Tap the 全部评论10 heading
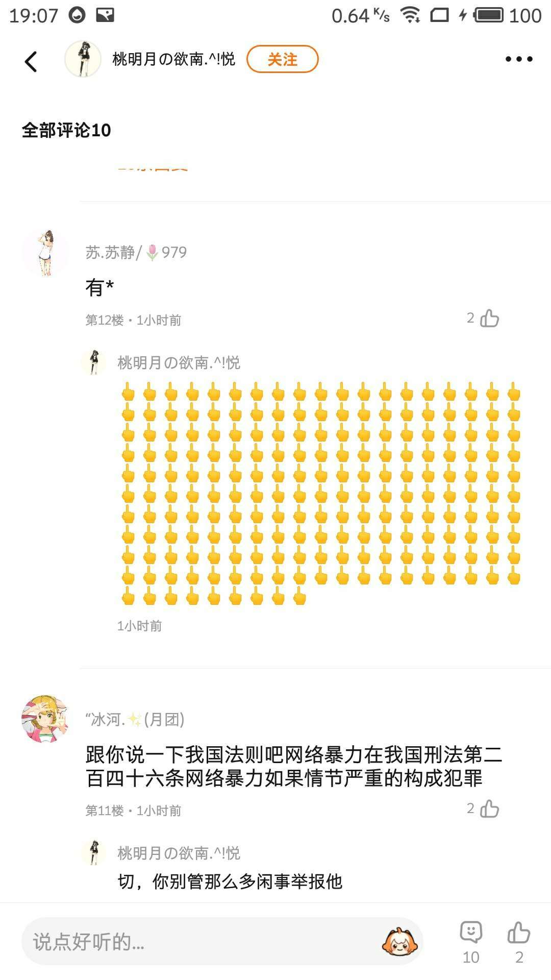 (x=66, y=130)
